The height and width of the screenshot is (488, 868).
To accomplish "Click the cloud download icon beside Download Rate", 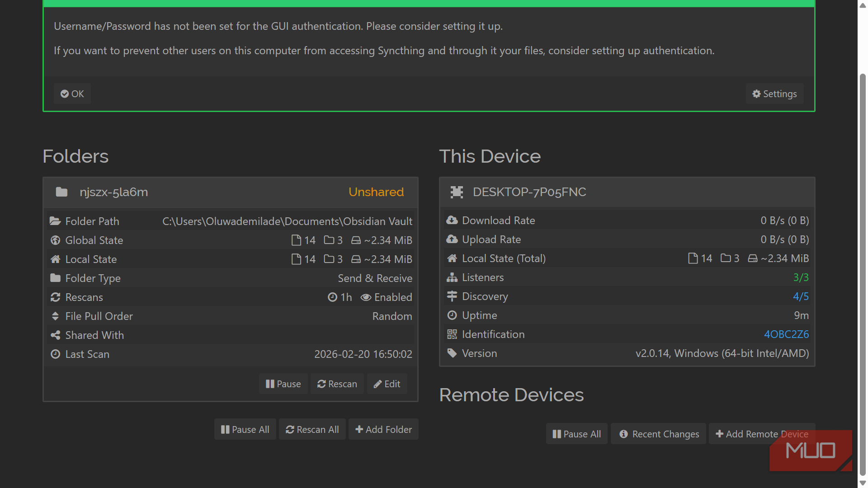I will click(452, 220).
